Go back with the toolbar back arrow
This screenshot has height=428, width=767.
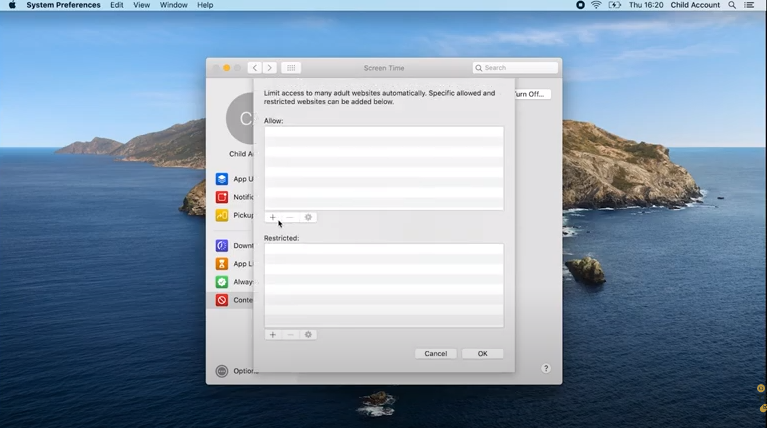(254, 68)
